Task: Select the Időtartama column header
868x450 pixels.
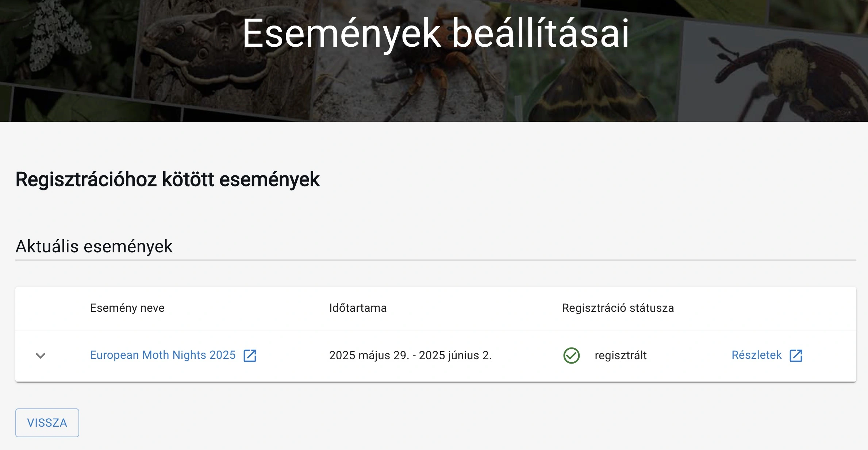Action: coord(358,308)
